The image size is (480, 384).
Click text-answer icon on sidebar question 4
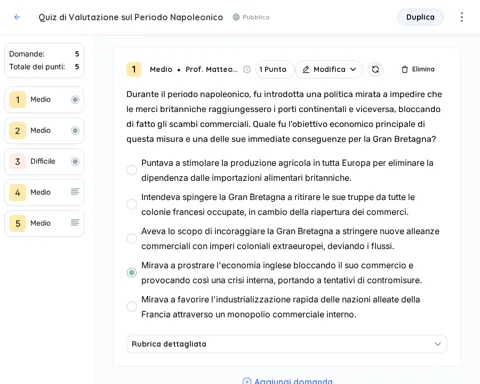tap(75, 192)
